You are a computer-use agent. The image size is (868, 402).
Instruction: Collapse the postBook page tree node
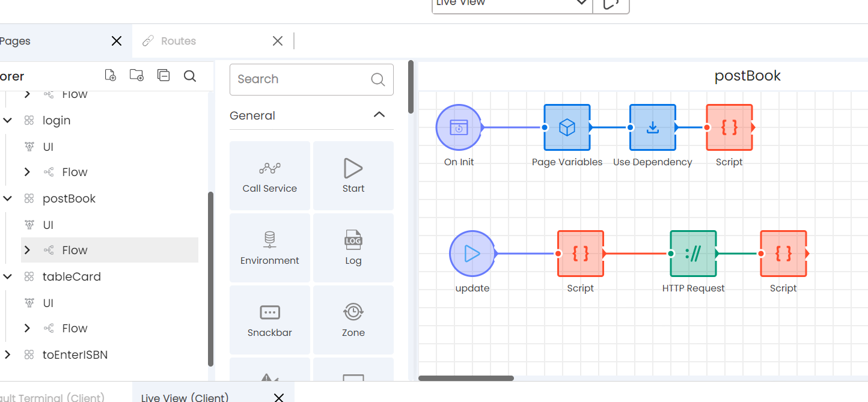point(7,198)
